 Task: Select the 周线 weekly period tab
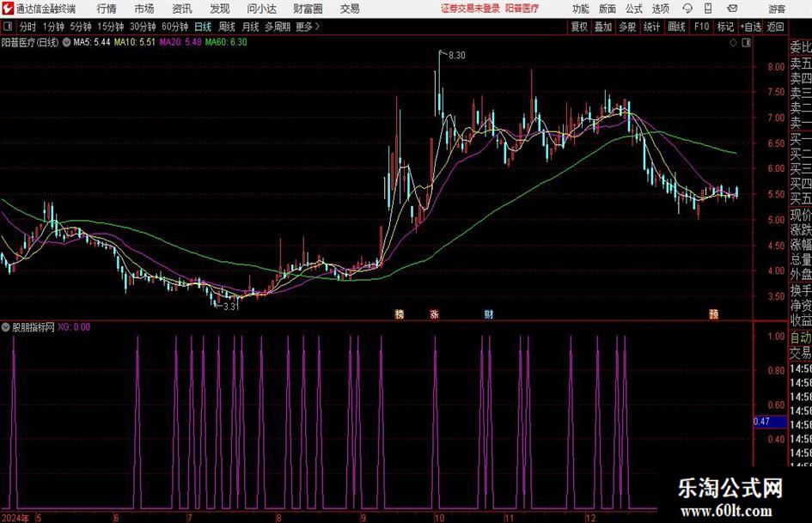pos(226,27)
